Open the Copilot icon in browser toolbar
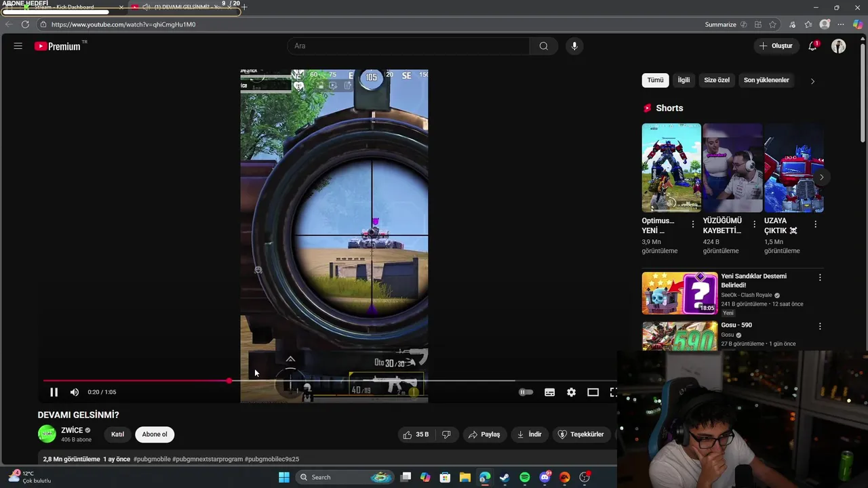This screenshot has width=868, height=488. pyautogui.click(x=857, y=24)
